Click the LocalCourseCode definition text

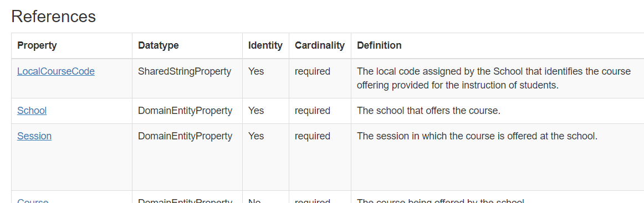click(494, 79)
